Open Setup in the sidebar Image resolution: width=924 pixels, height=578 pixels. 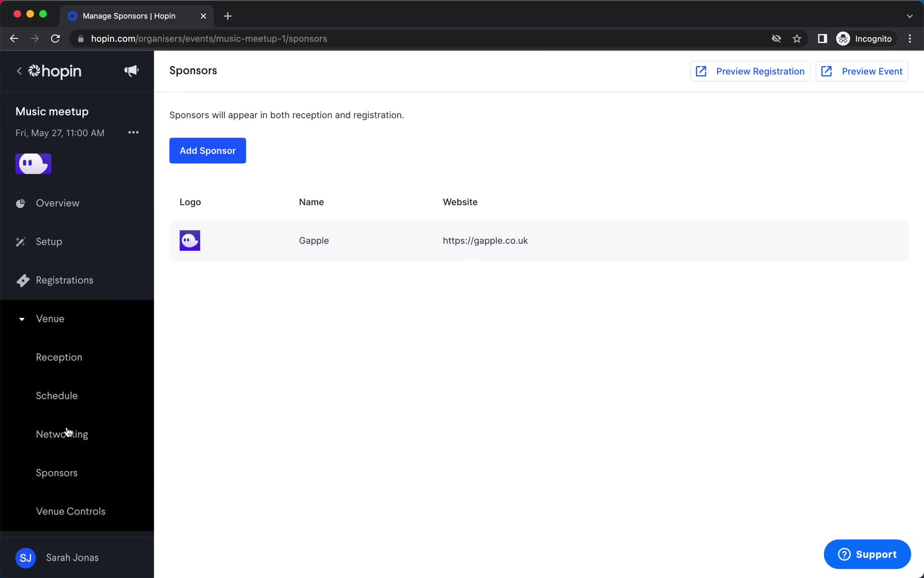[49, 242]
